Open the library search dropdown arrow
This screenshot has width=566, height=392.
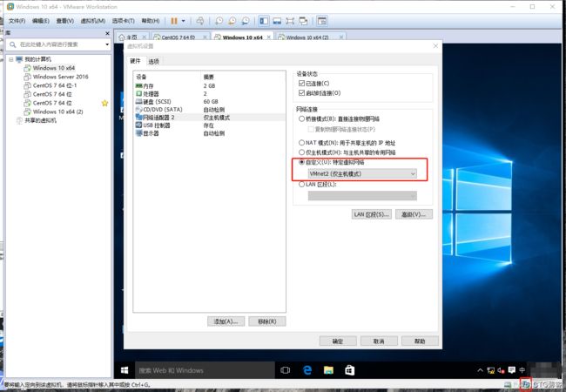107,44
